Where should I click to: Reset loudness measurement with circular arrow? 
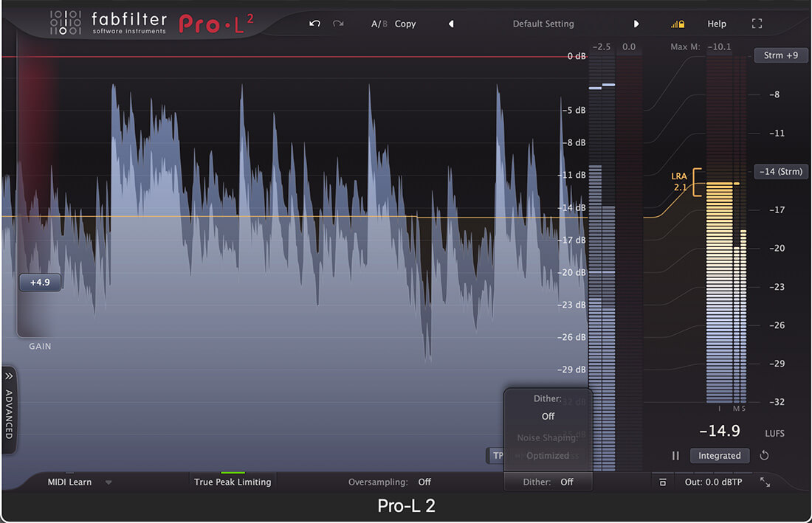coord(764,456)
